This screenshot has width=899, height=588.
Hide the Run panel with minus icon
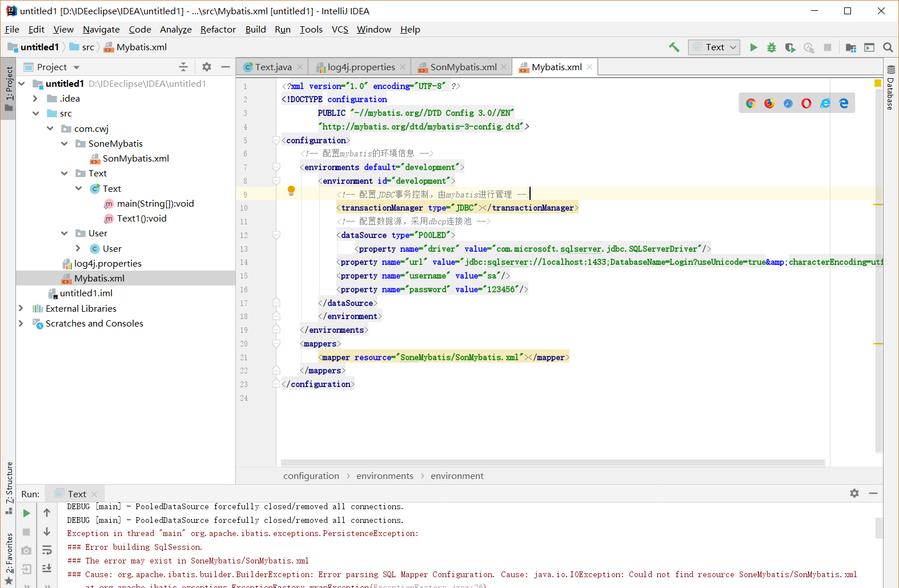(873, 493)
